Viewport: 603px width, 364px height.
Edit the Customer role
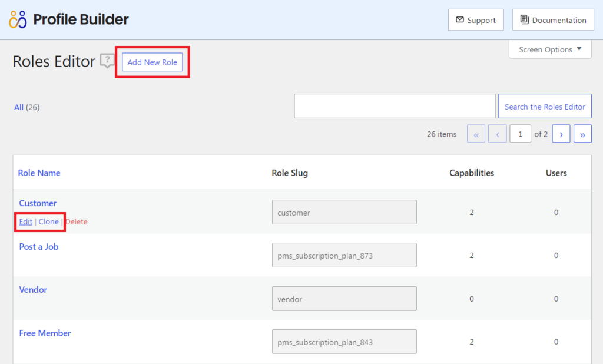coord(26,221)
